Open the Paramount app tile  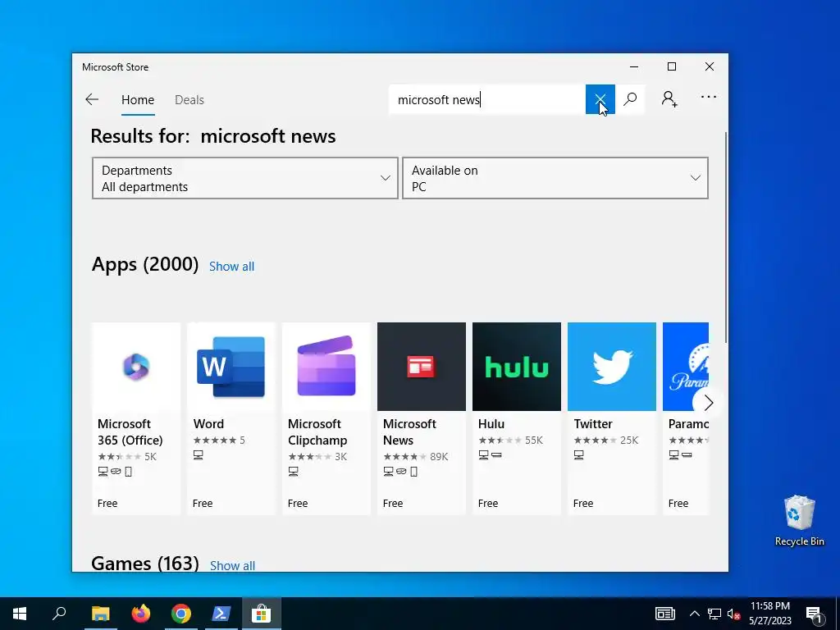tap(686, 418)
